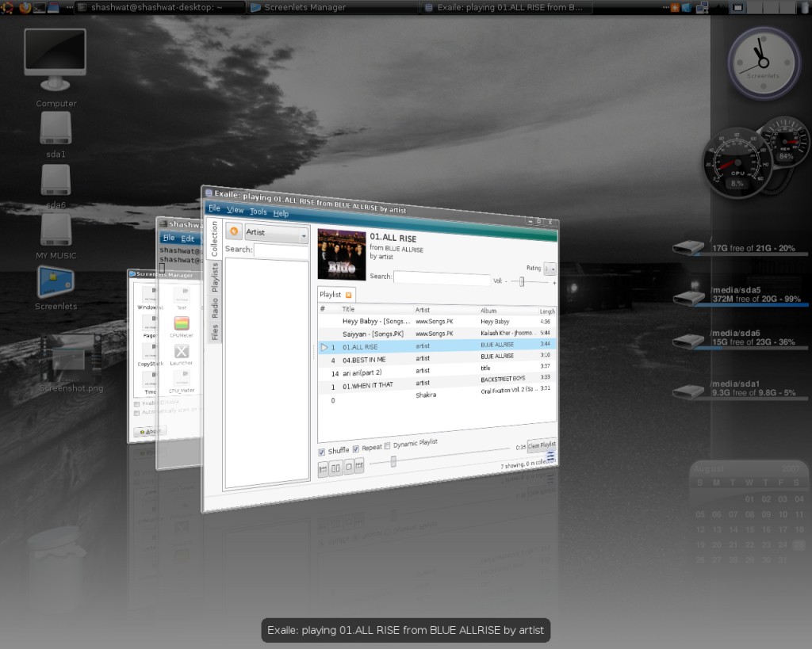Click the /media/sda5 disk usage icon
Viewport: 812px width, 649px height.
(689, 298)
